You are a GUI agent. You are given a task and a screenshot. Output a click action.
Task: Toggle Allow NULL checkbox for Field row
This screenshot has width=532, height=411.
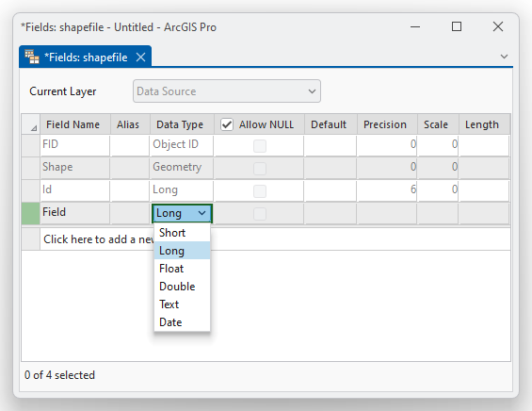point(260,214)
